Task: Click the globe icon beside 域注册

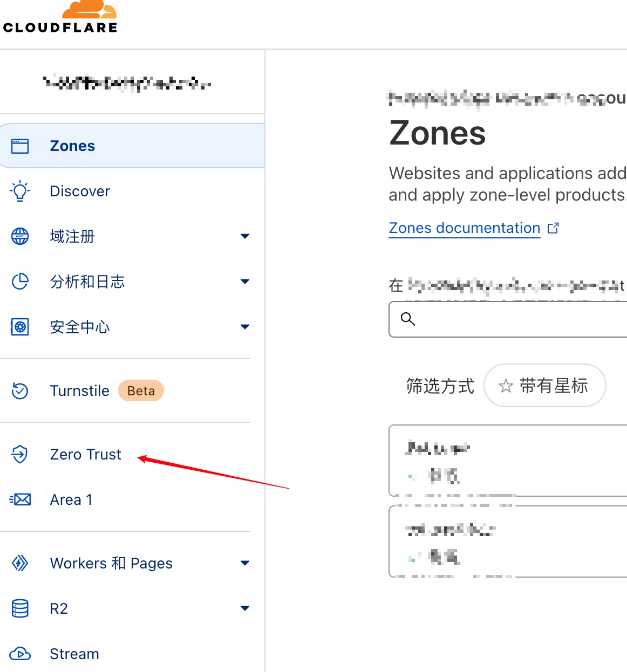Action: 20,236
